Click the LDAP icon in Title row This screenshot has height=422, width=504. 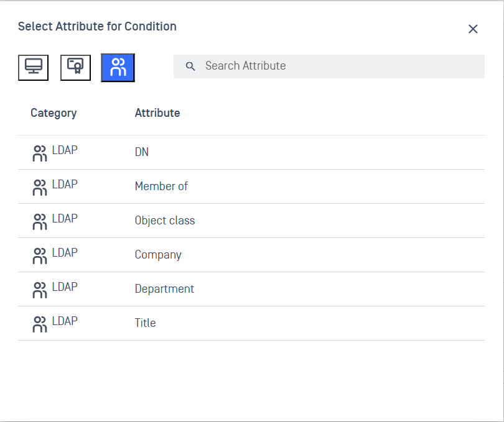click(40, 324)
